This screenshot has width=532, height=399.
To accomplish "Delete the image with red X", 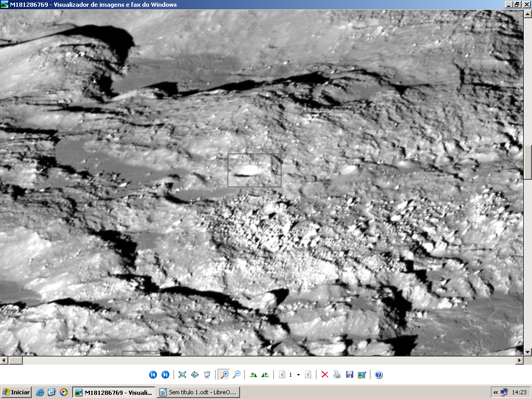I will pos(325,375).
